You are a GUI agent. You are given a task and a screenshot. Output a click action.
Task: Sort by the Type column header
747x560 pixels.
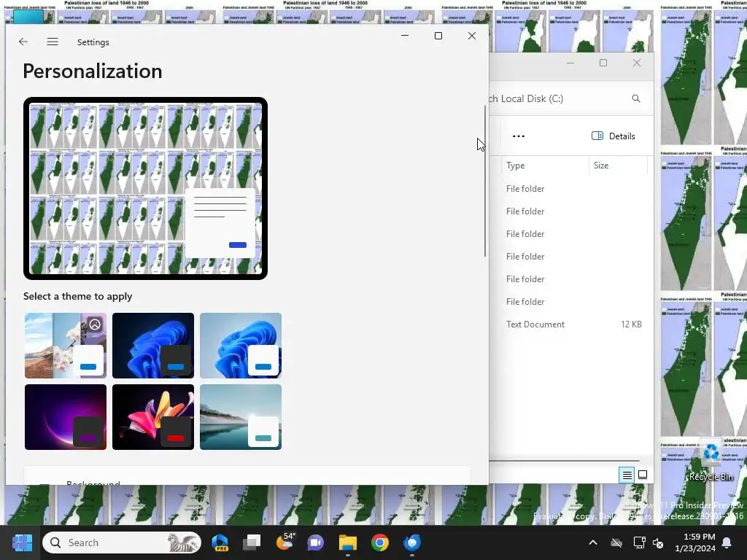(544, 166)
